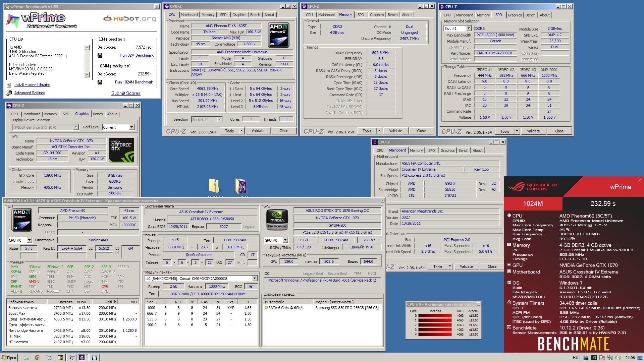Open the Perf Level Current dropdown
The width and height of the screenshot is (644, 362).
[x=131, y=127]
